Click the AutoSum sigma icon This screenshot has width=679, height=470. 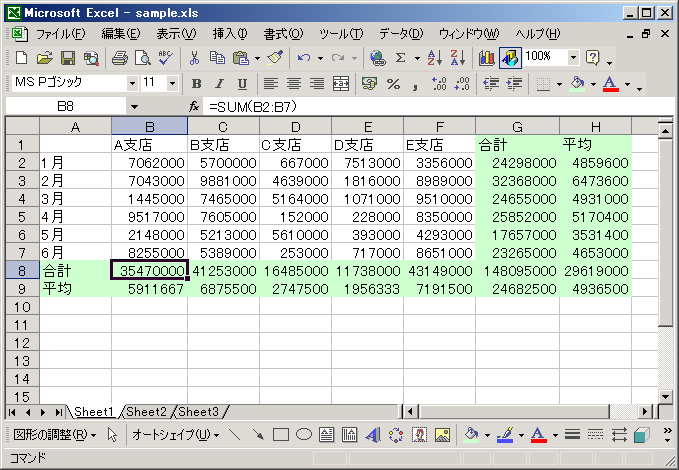(401, 58)
